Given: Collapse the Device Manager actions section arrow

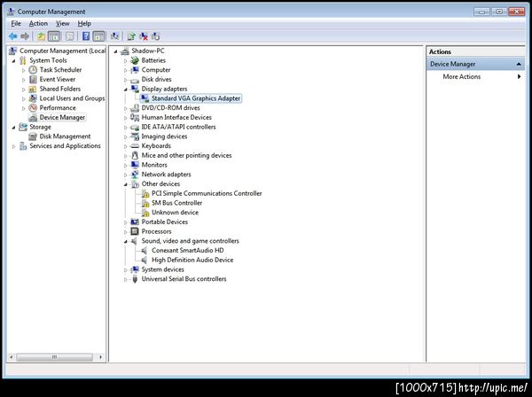Looking at the screenshot, I should (x=519, y=64).
